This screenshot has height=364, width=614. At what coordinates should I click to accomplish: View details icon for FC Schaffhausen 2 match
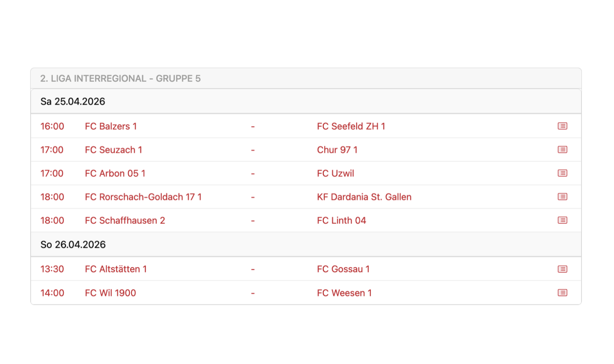tap(562, 220)
